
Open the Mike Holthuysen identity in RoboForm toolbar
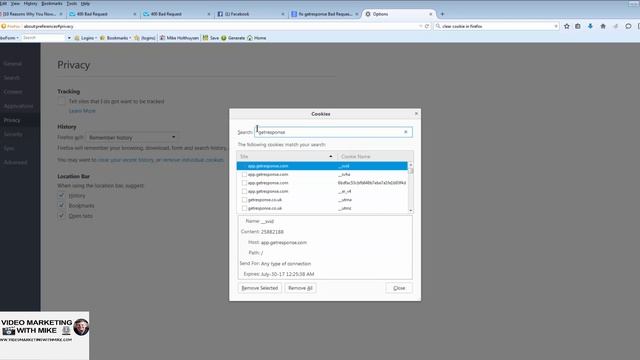point(179,38)
